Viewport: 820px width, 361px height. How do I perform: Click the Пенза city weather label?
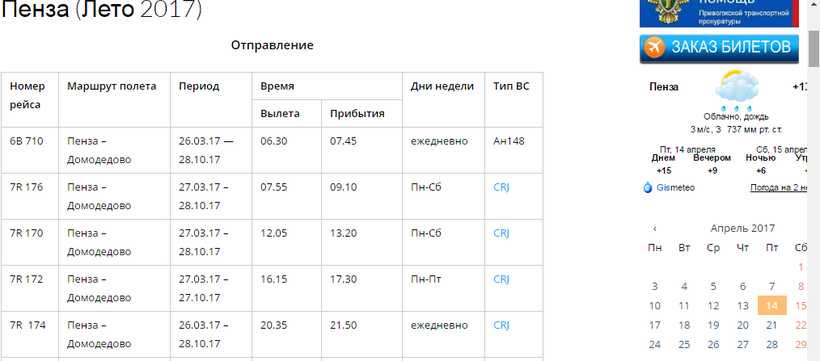pos(664,87)
